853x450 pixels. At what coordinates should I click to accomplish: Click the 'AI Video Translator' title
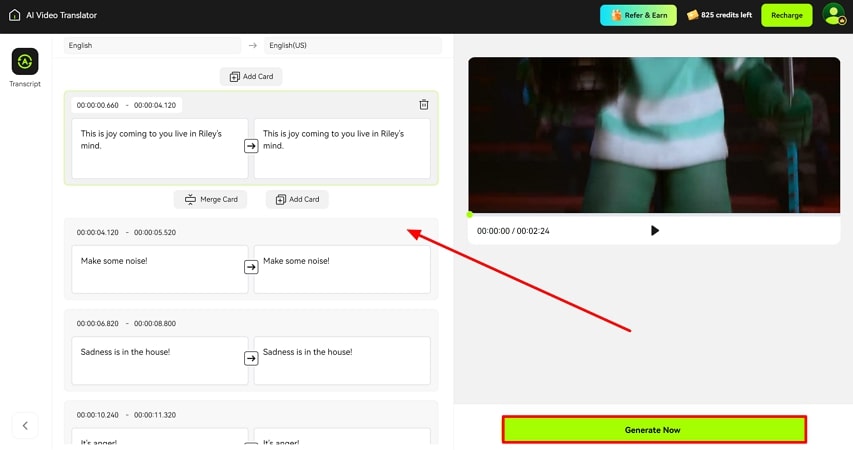61,15
